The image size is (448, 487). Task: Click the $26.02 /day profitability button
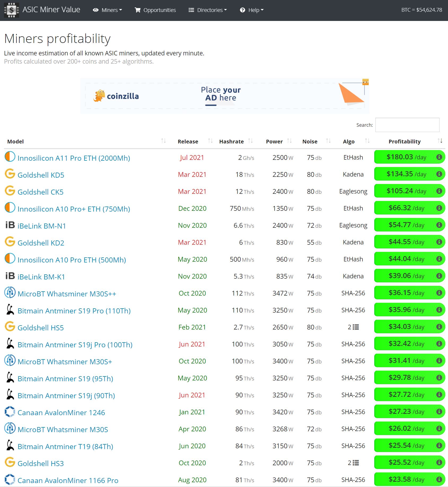[x=410, y=428]
